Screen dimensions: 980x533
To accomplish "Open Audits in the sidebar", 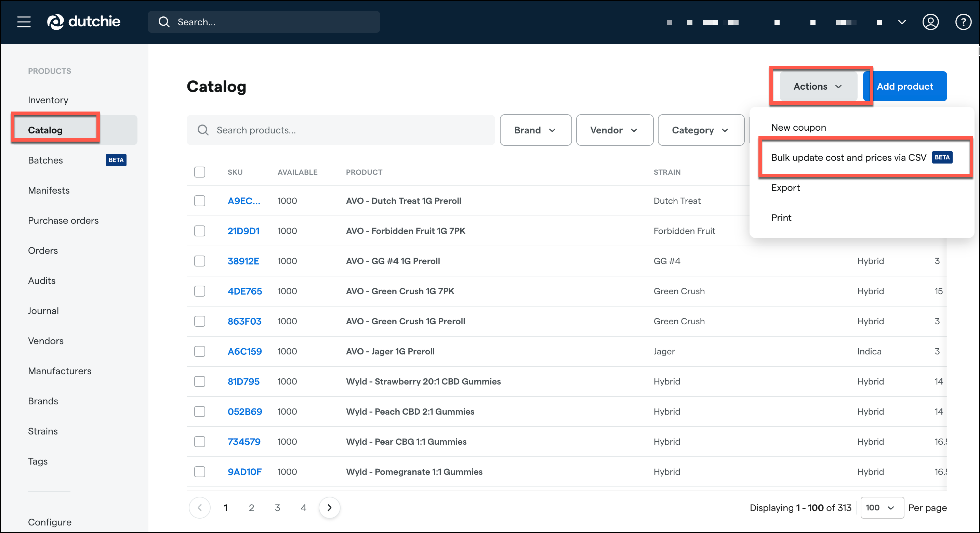I will [x=42, y=280].
